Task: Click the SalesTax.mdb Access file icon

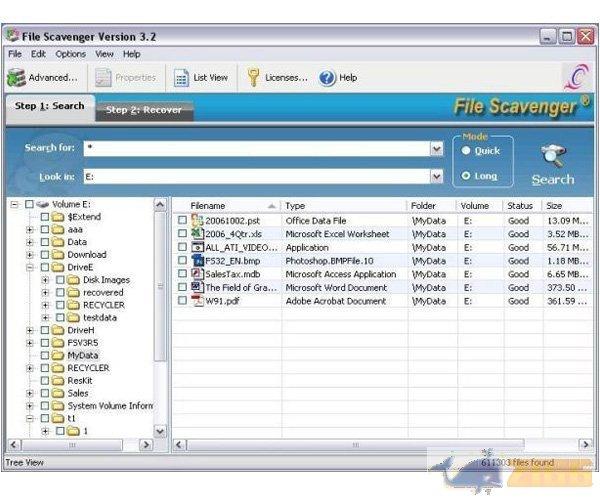Action: [x=197, y=274]
